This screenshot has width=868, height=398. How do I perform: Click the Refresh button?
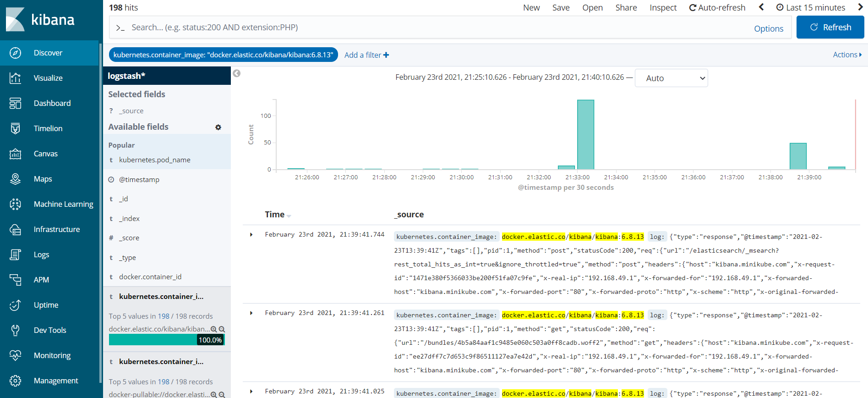pos(830,27)
